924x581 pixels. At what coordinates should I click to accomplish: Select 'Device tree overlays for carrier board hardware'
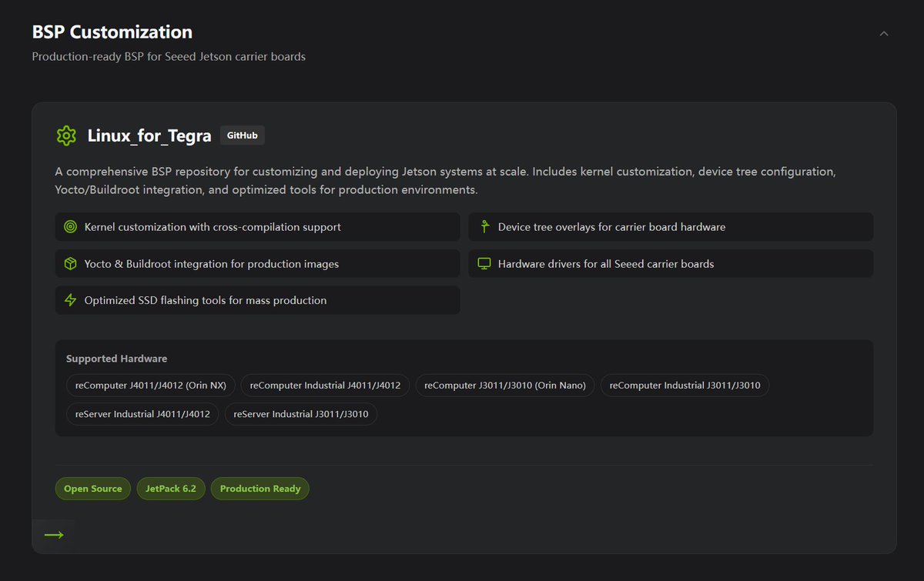pyautogui.click(x=671, y=227)
